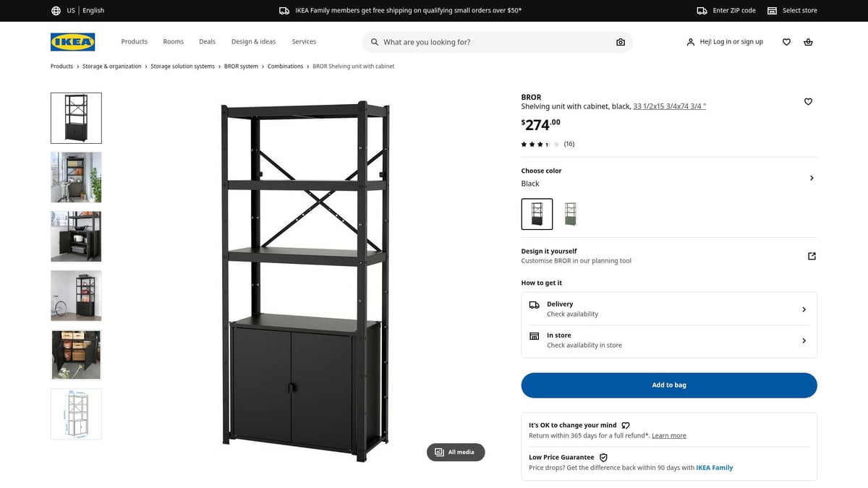Expand the Choose color options
868x488 pixels.
811,177
